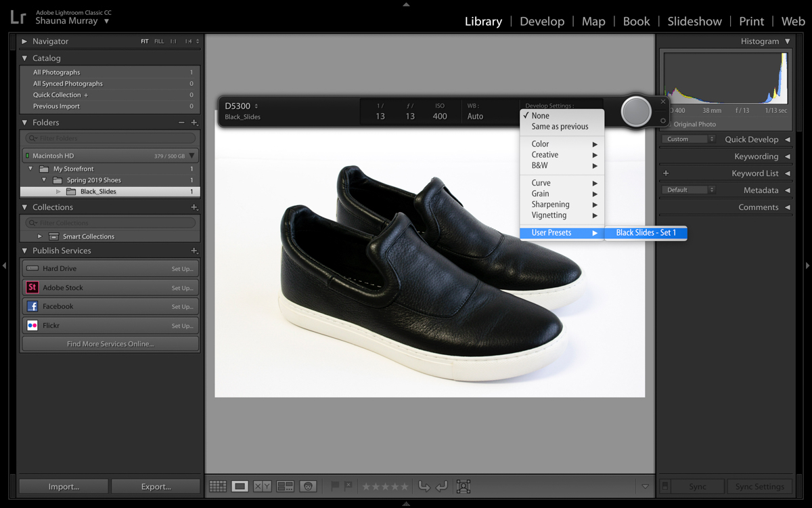Switch to Grid view in toolbar
Screen dimensions: 812x508
tap(217, 486)
